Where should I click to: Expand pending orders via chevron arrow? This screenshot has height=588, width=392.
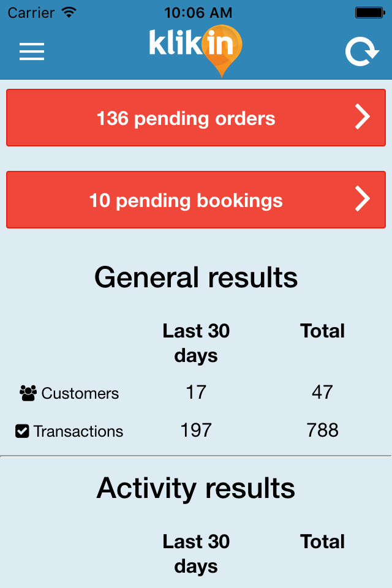point(363,117)
